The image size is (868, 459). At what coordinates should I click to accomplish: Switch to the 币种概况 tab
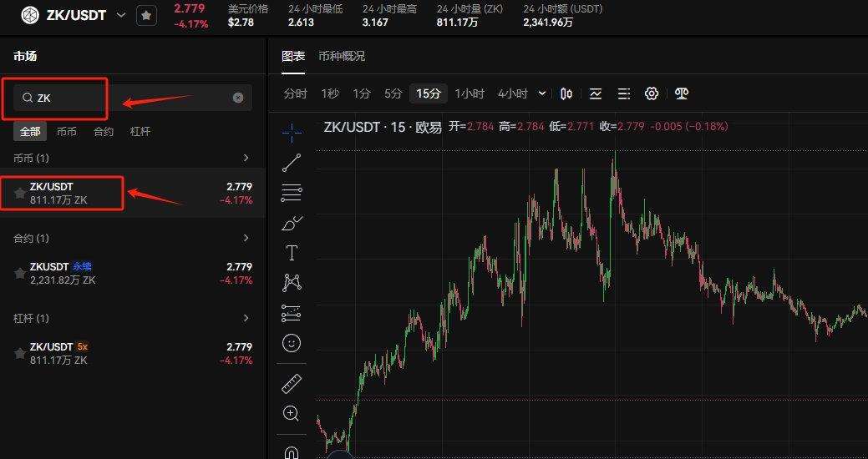(x=341, y=56)
